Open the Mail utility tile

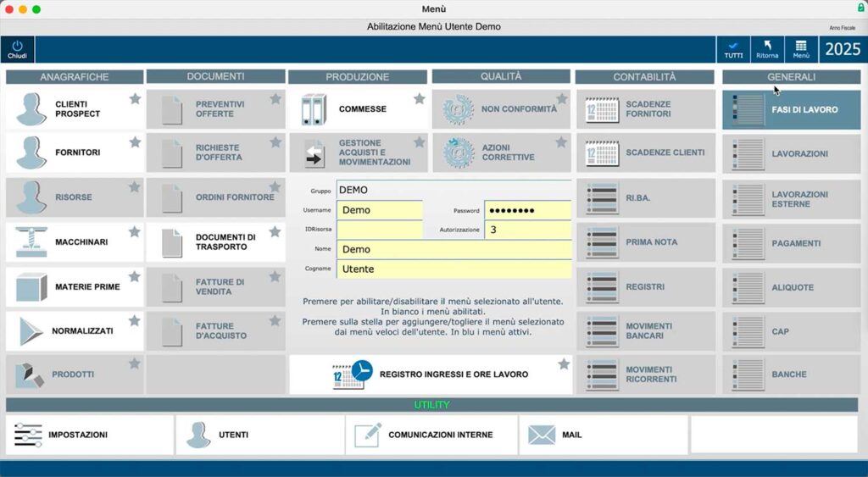tap(604, 435)
